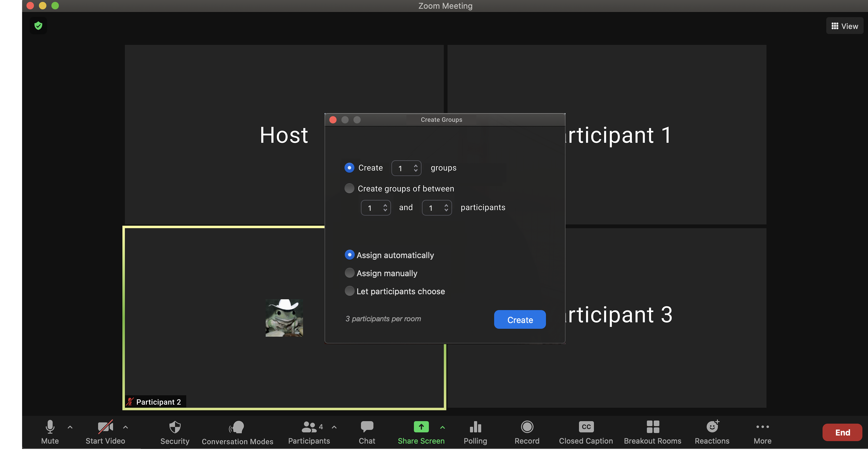Click the Start Video camera icon
The height and width of the screenshot is (457, 868).
click(106, 427)
